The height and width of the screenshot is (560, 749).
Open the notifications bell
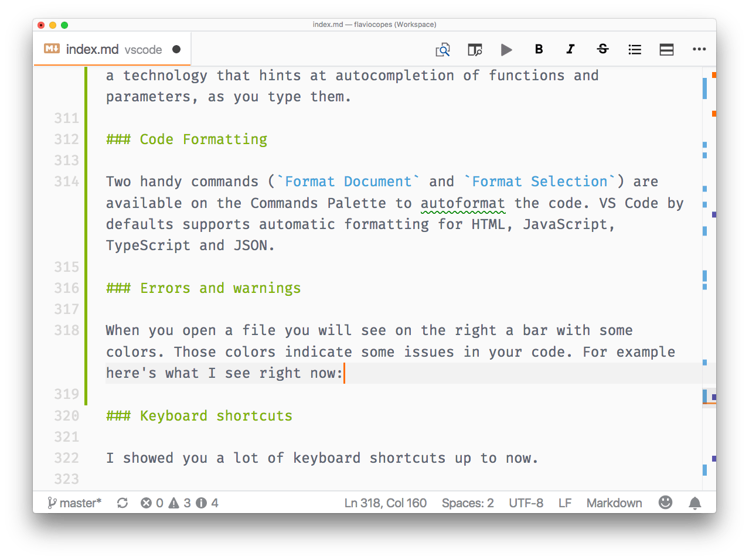coord(695,503)
